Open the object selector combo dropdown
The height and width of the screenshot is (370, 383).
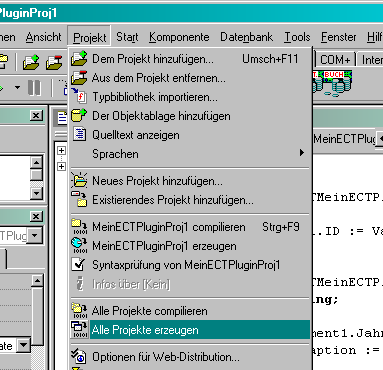click(x=35, y=236)
